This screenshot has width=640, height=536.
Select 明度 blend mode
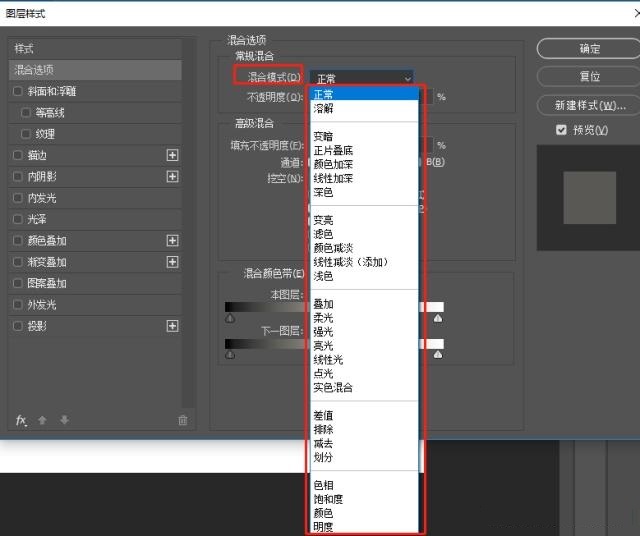coord(364,527)
